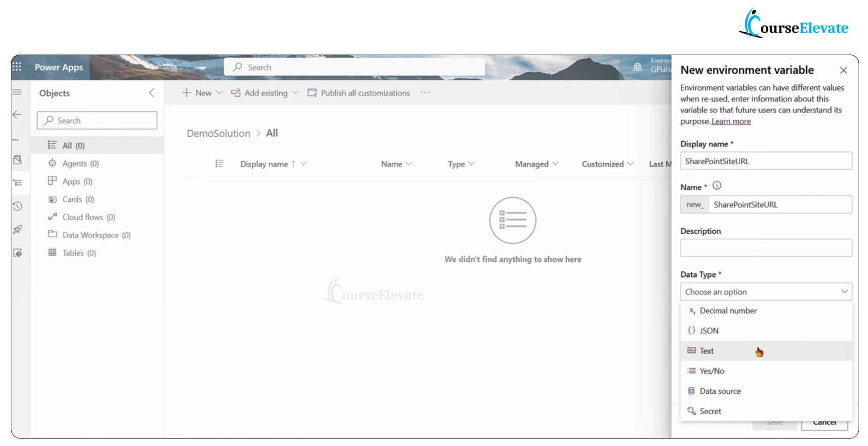
Task: Open Solution history with the clock icon
Action: (x=17, y=206)
